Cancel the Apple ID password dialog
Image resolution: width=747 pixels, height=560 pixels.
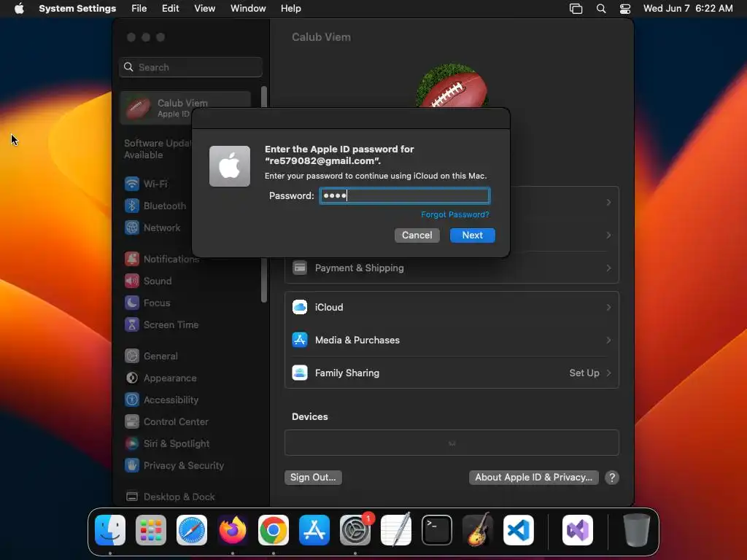click(417, 236)
